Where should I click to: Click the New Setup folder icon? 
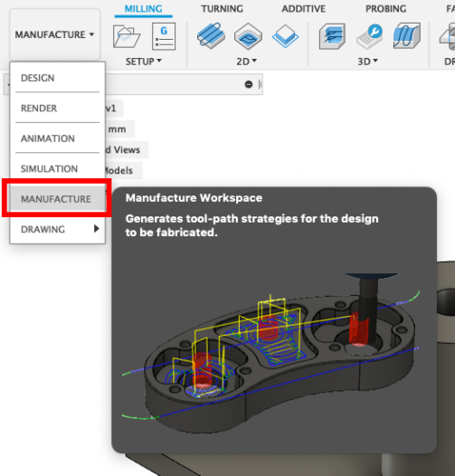pos(127,36)
